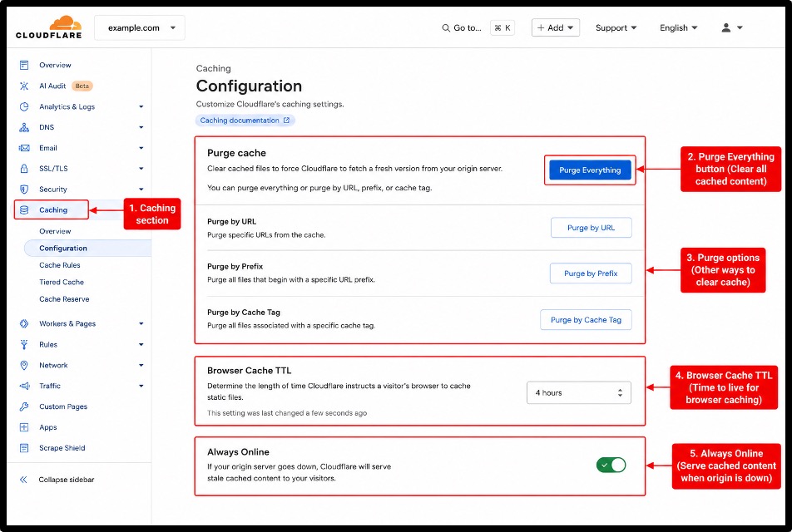
Task: Expand the Security section arrow
Action: tap(141, 190)
